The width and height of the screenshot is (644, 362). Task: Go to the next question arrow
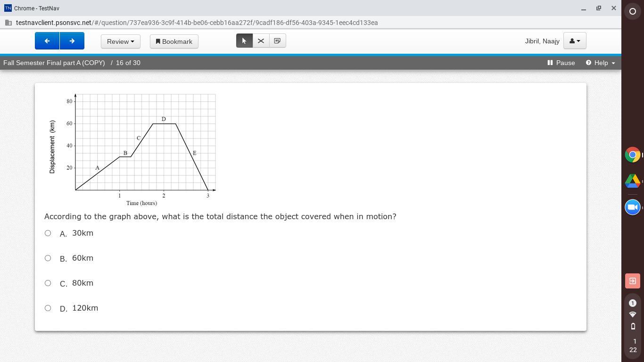click(72, 41)
